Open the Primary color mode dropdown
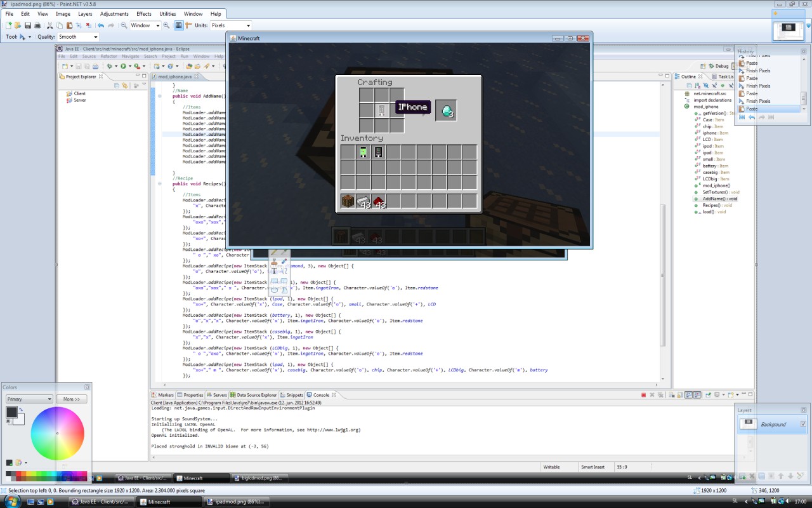Screen dimensions: 812x508 pos(29,399)
